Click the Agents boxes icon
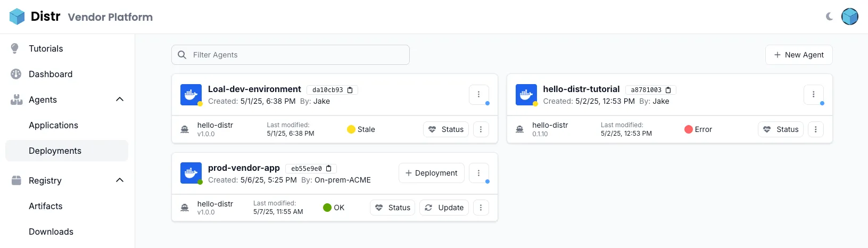868x248 pixels. [x=16, y=100]
